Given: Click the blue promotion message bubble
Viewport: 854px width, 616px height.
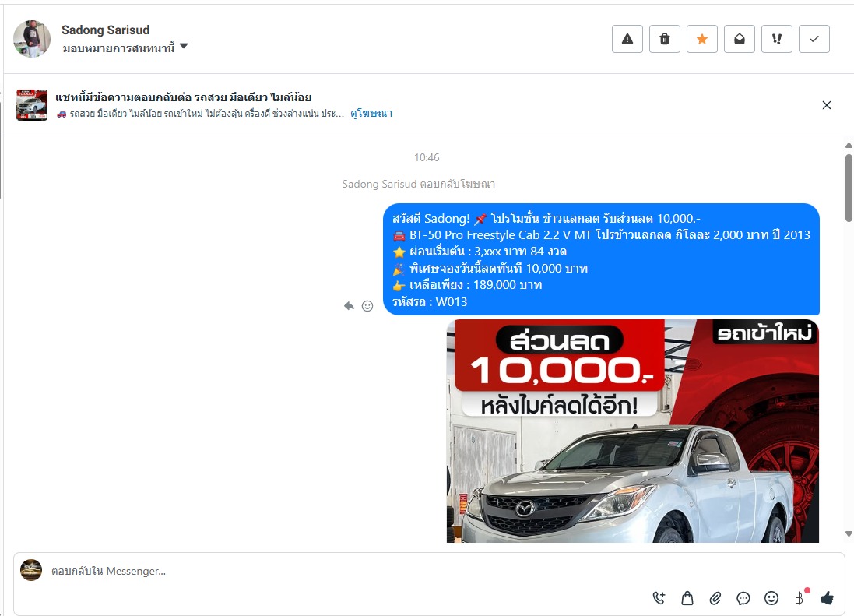Looking at the screenshot, I should pyautogui.click(x=601, y=259).
